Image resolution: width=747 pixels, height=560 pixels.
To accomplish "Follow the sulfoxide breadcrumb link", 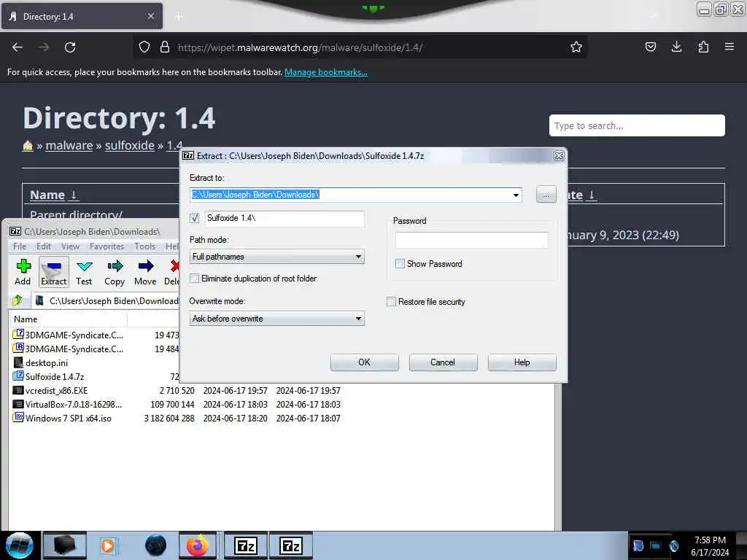I will 130,145.
